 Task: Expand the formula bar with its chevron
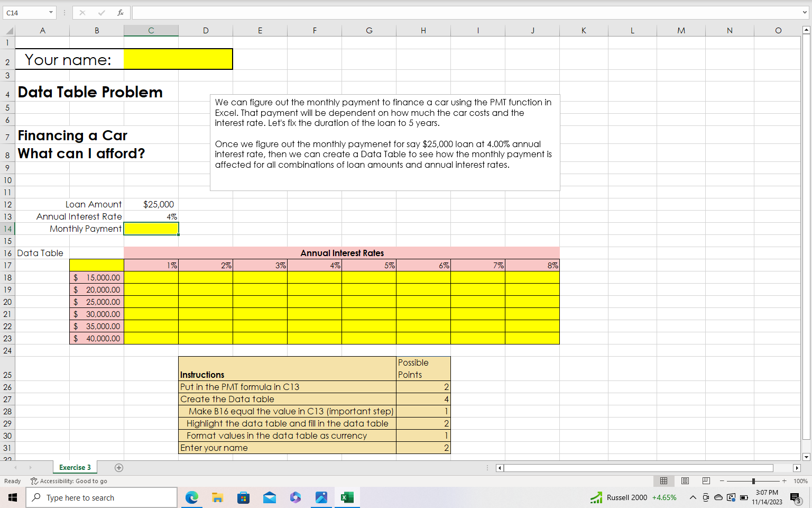point(806,13)
